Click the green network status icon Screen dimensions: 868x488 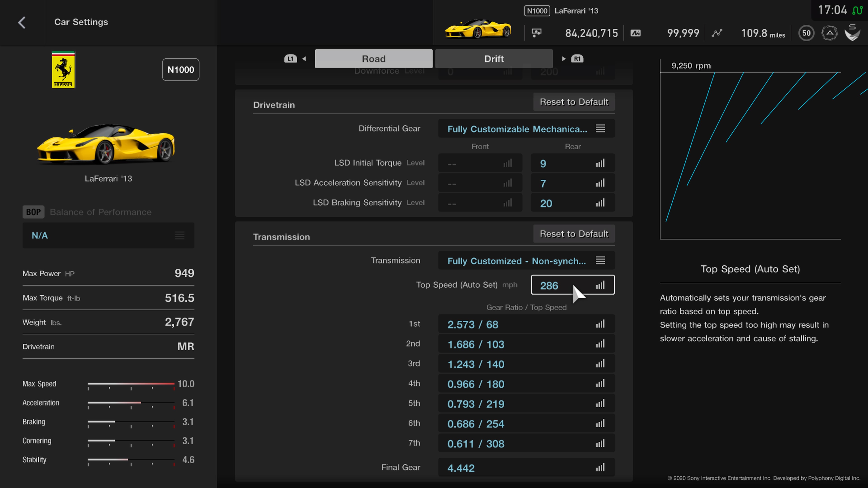pos(857,10)
